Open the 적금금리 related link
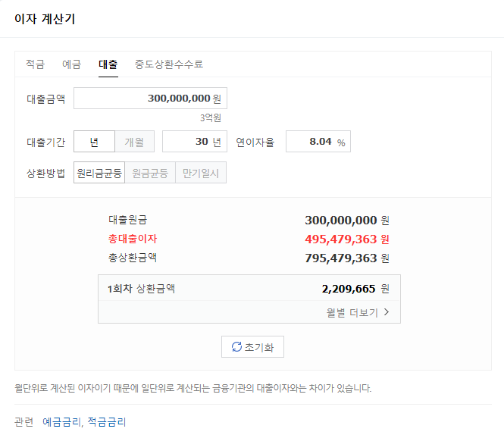This screenshot has width=504, height=435. click(x=106, y=421)
